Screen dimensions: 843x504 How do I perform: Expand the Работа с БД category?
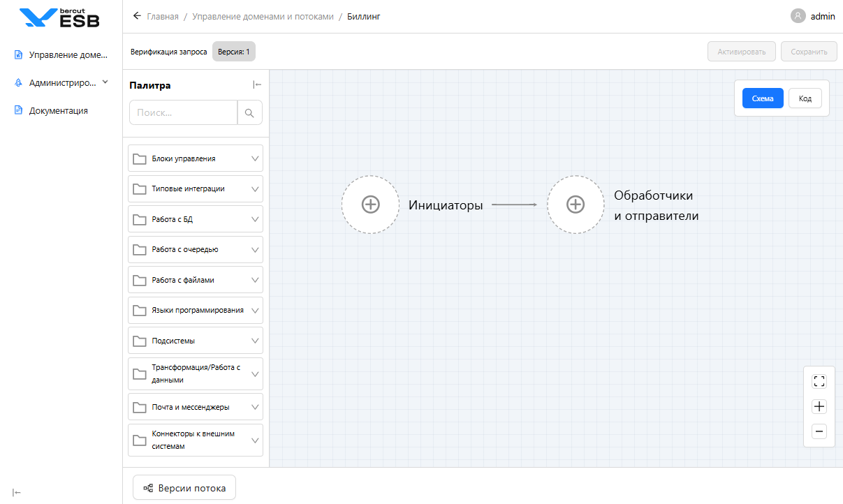(x=196, y=219)
